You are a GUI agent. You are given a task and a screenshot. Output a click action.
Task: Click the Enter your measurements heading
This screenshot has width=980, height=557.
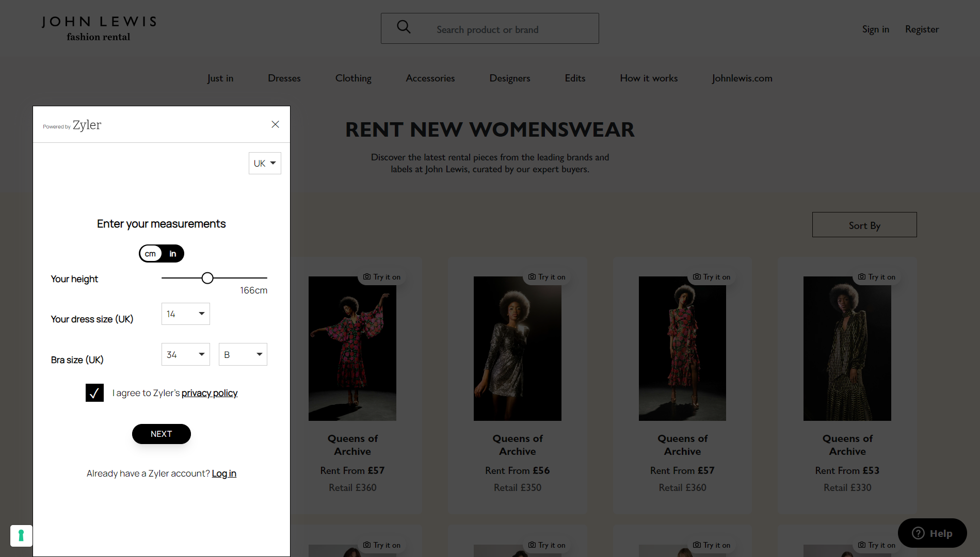162,224
